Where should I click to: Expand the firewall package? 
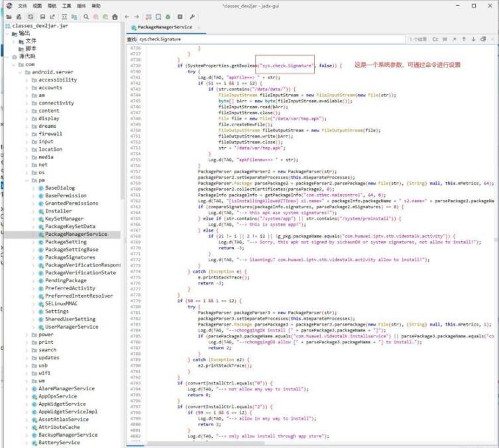click(27, 134)
